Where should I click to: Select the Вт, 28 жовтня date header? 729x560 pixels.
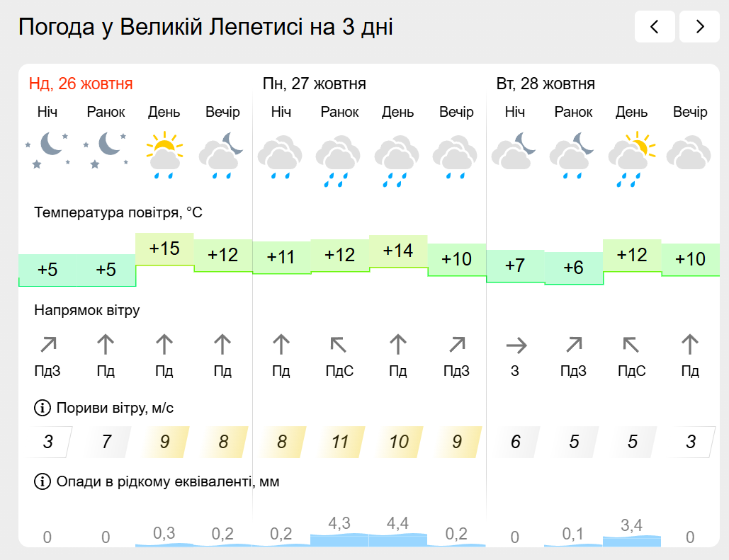pyautogui.click(x=546, y=84)
